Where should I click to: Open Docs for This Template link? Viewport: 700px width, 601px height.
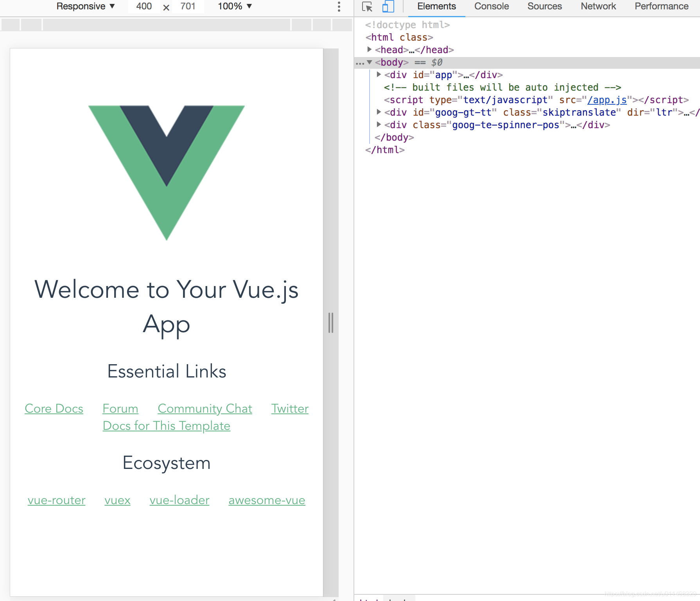coord(167,426)
